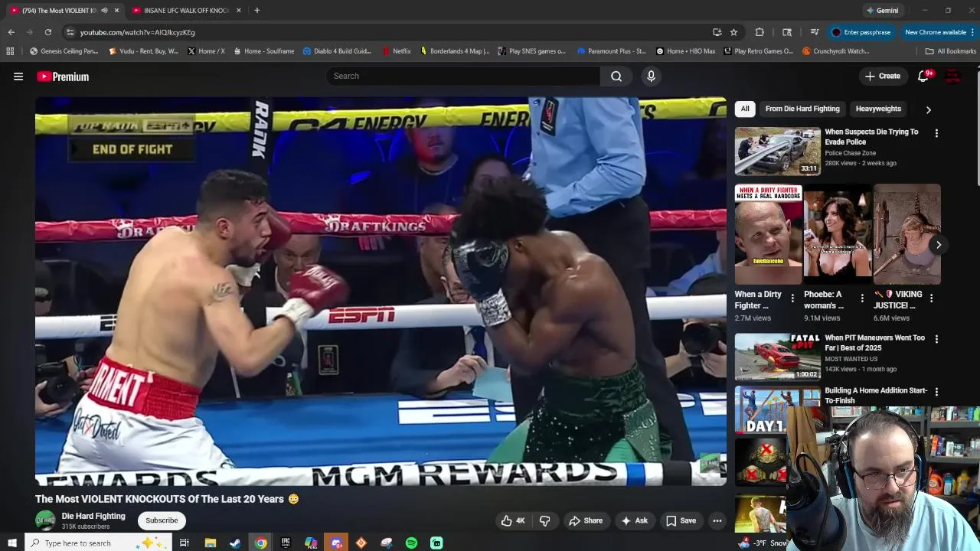Image resolution: width=980 pixels, height=551 pixels.
Task: Open Windows Start menu
Action: [x=11, y=543]
